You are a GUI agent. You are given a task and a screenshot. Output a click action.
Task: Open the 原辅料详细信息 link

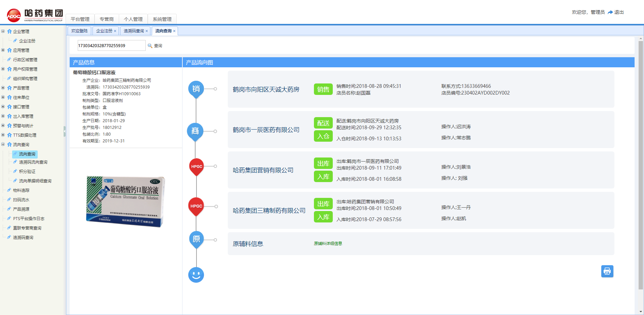328,244
